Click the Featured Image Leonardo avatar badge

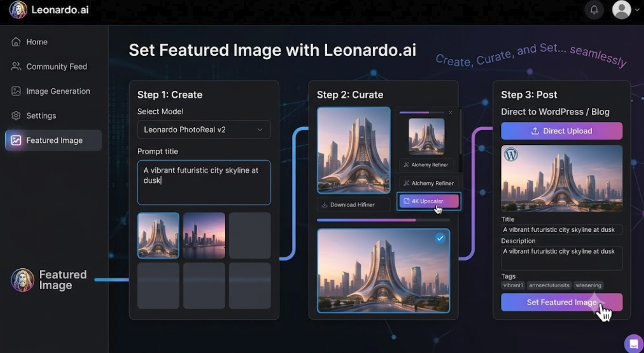[x=22, y=280]
